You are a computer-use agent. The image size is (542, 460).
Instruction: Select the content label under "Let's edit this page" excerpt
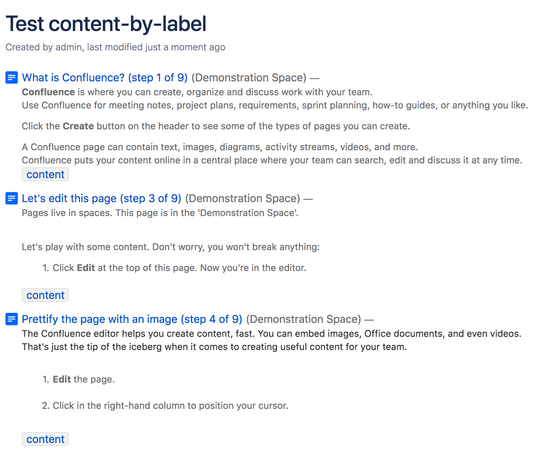pos(45,295)
